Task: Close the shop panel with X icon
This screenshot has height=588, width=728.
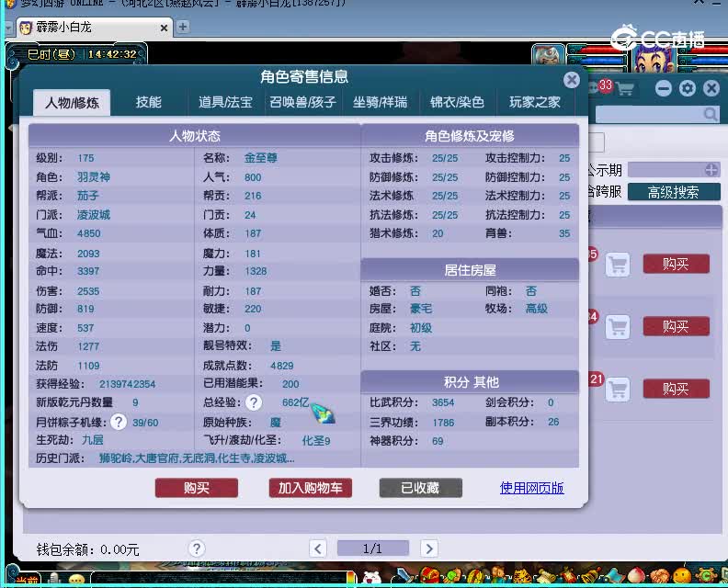Action: click(711, 88)
